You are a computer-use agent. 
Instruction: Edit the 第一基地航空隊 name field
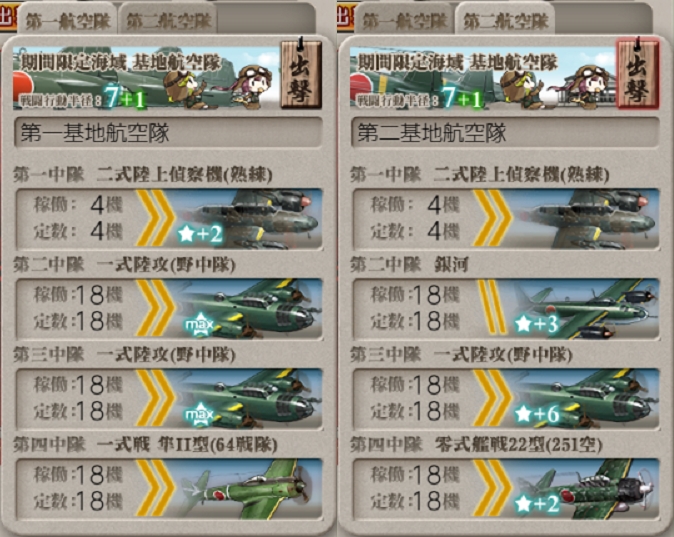[x=168, y=132]
